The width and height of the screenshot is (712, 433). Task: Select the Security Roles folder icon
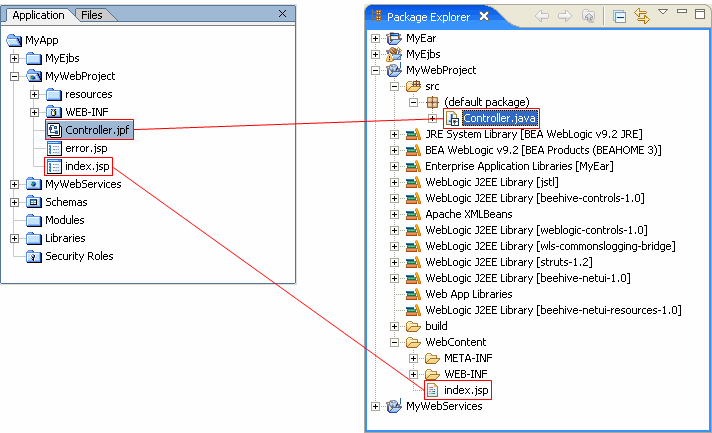[34, 256]
